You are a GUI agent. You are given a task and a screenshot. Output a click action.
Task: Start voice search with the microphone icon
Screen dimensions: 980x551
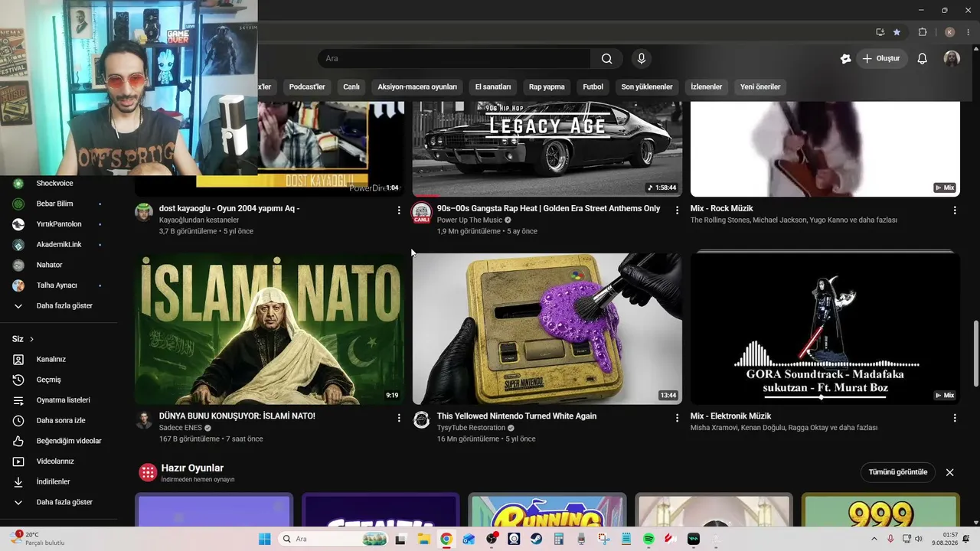[642, 59]
